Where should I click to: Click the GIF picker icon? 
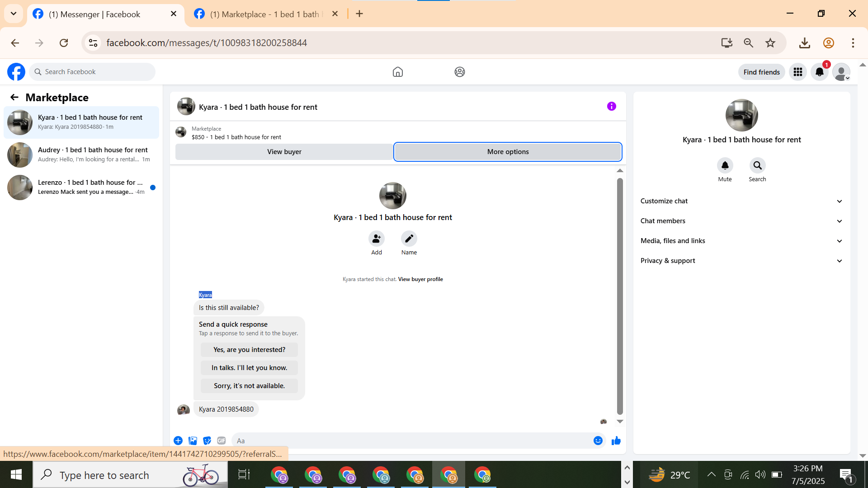[x=221, y=441]
